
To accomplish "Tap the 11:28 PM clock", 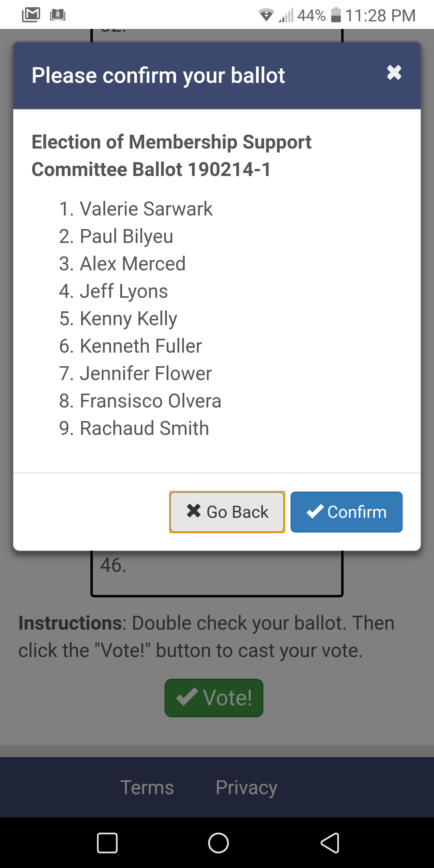I will point(380,15).
